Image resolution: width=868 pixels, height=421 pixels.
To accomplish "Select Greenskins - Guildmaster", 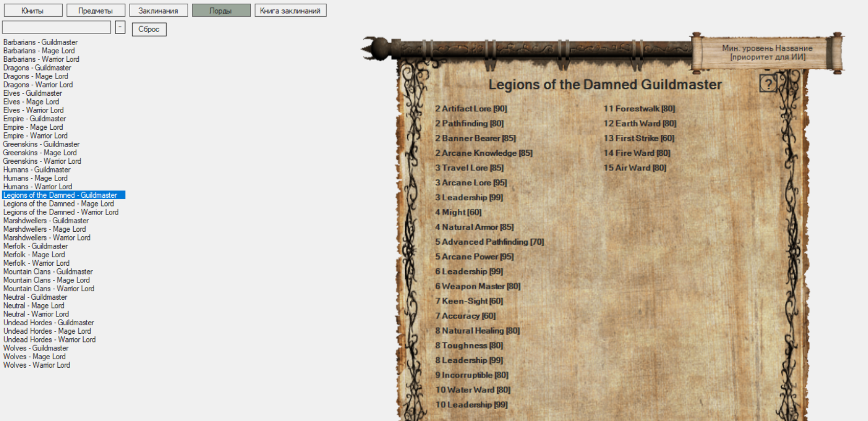I will tap(41, 144).
